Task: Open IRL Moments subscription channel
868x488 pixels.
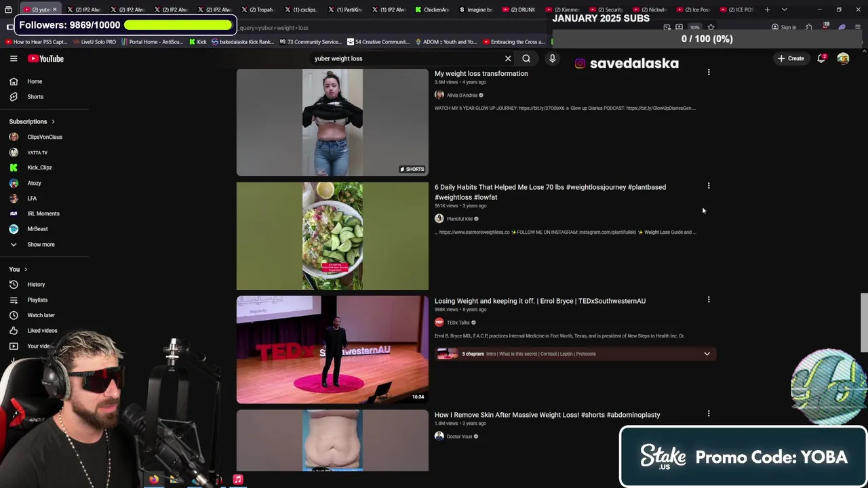Action: pyautogui.click(x=44, y=213)
